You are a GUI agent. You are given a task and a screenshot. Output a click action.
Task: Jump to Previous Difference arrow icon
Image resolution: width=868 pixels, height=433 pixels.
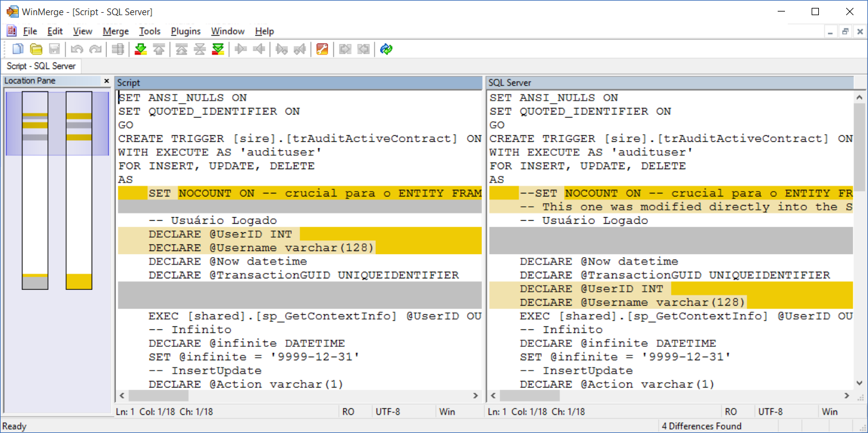point(159,50)
